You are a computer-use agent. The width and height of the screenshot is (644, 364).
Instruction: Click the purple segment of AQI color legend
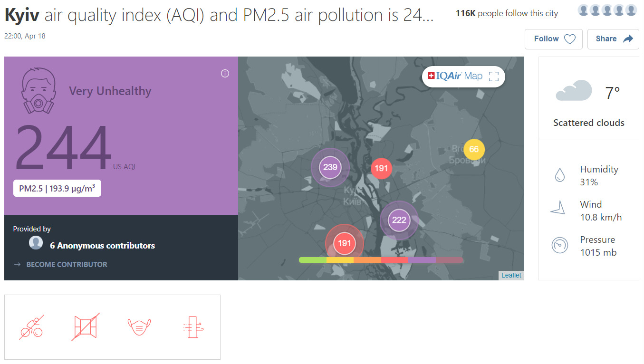422,260
